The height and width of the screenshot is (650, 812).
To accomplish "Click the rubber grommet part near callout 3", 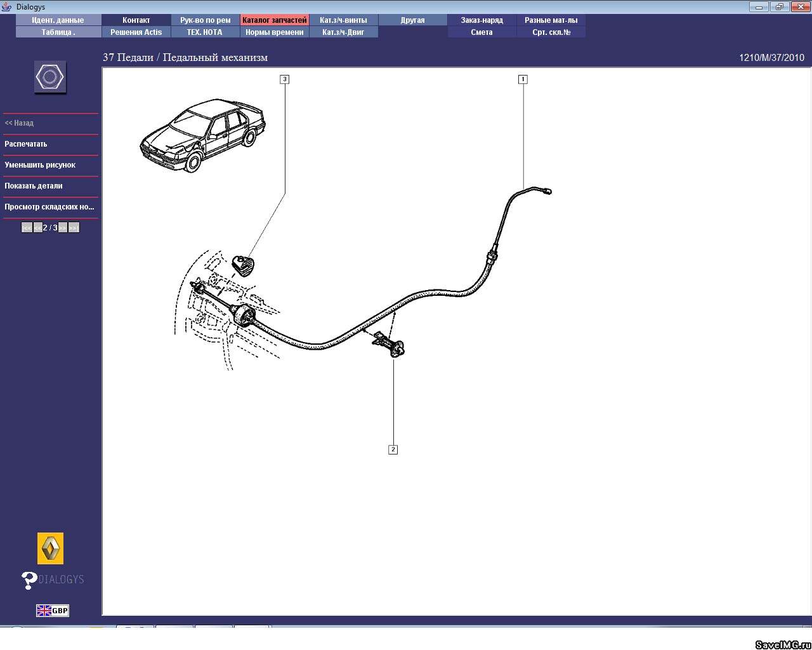I will [244, 265].
